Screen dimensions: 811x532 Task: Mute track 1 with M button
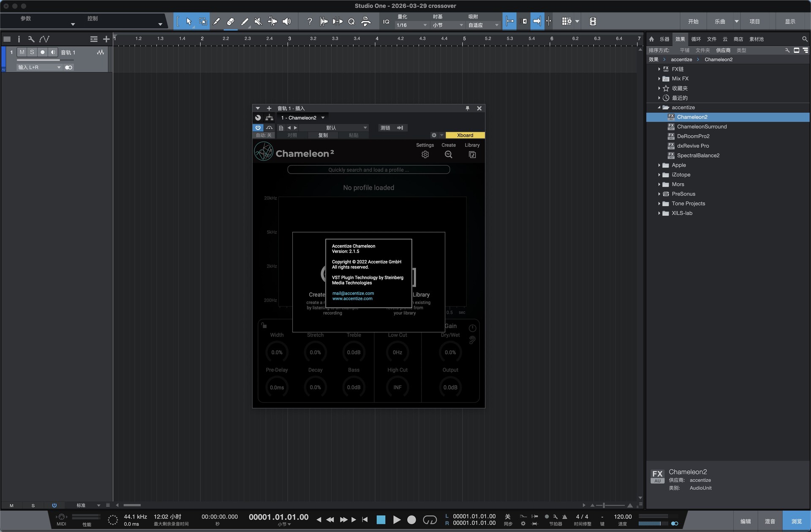22,52
